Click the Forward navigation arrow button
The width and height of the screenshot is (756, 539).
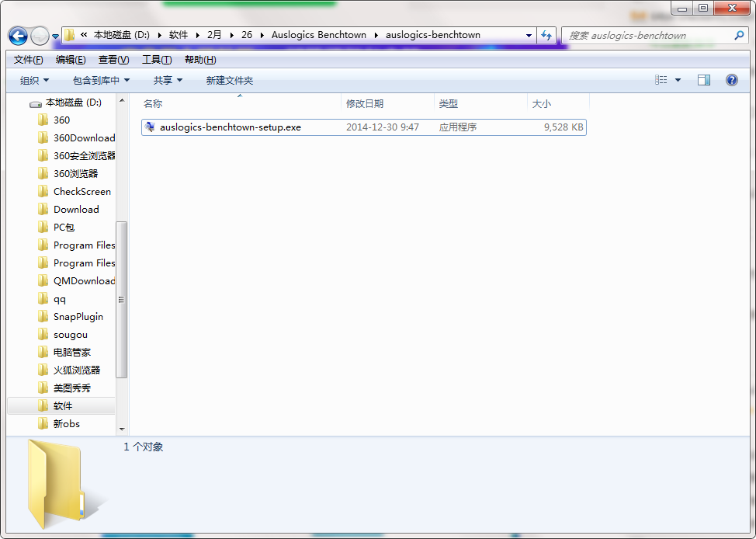tap(40, 36)
